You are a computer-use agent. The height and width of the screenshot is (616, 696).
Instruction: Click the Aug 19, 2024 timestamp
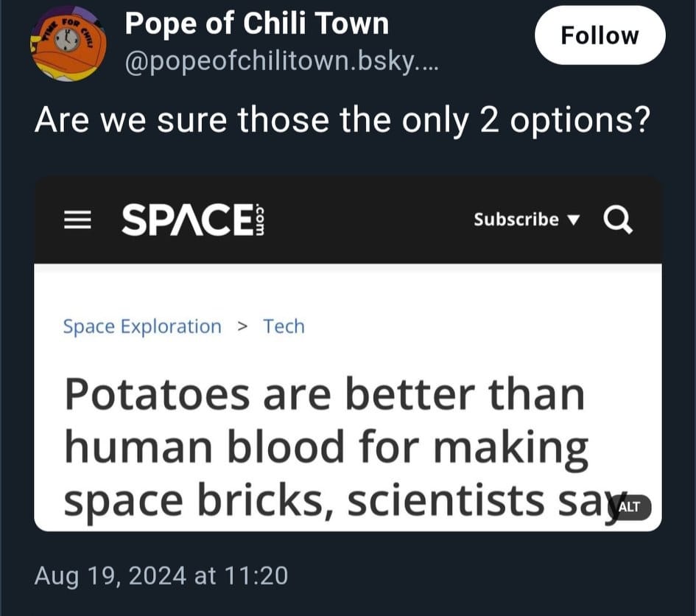tap(161, 575)
